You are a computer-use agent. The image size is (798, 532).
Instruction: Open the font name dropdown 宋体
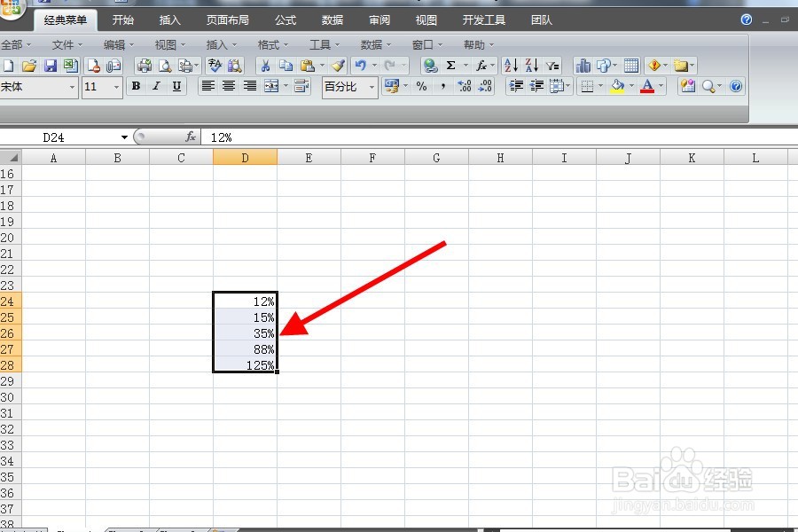pos(72,87)
